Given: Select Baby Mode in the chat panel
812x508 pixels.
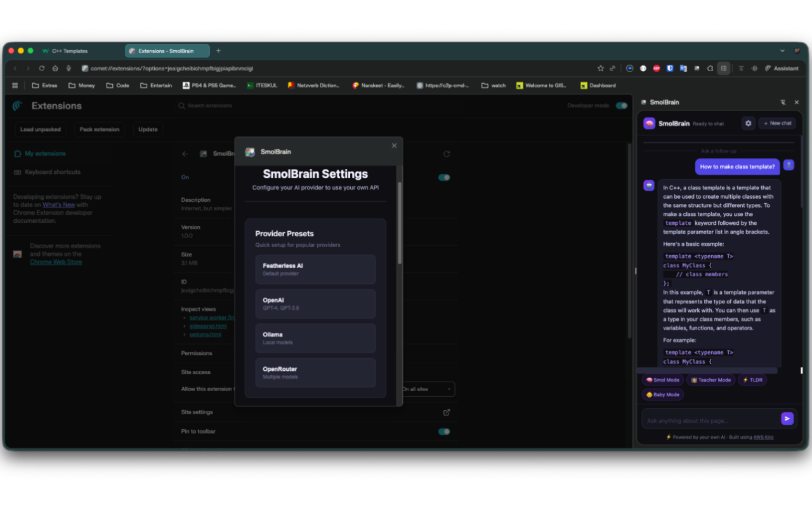Looking at the screenshot, I should [x=662, y=394].
